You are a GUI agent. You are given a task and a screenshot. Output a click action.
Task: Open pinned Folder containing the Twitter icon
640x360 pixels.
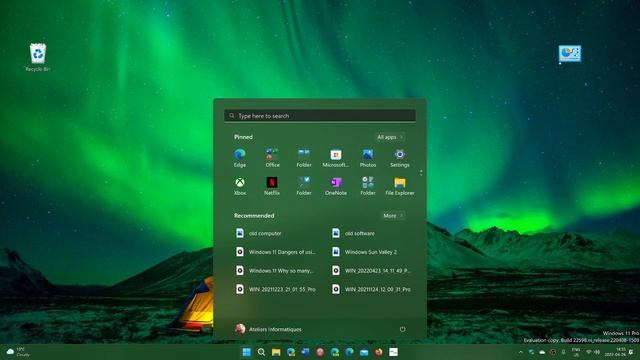304,186
